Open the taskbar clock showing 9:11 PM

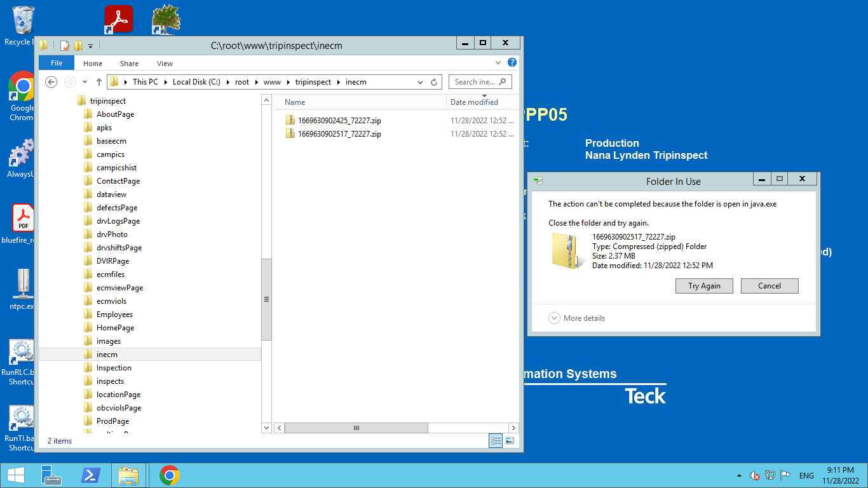[840, 475]
